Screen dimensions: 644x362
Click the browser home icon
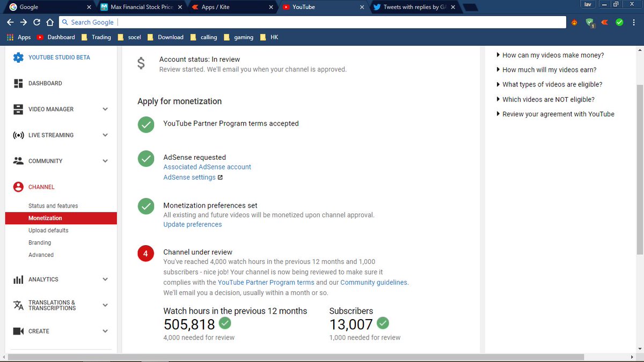point(49,22)
